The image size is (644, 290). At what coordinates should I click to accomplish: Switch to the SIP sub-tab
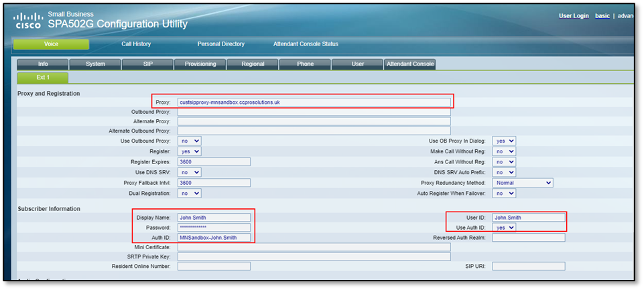tap(148, 64)
